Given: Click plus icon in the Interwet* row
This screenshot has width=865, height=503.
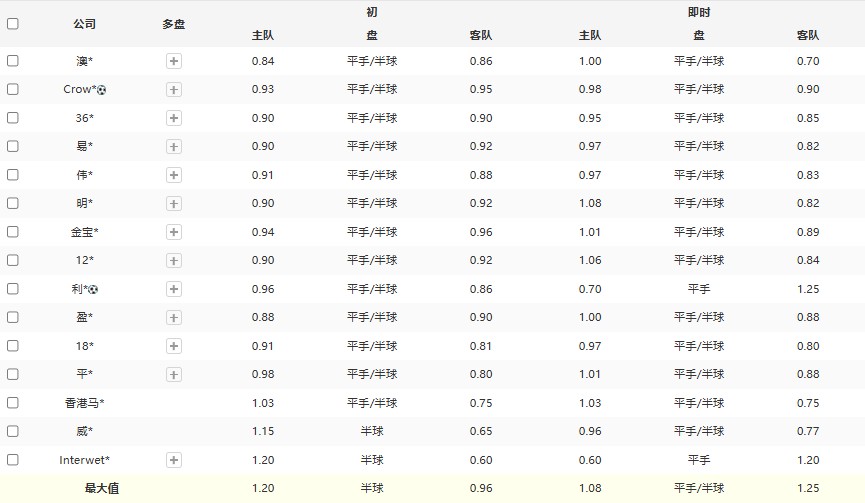Looking at the screenshot, I should (x=174, y=460).
